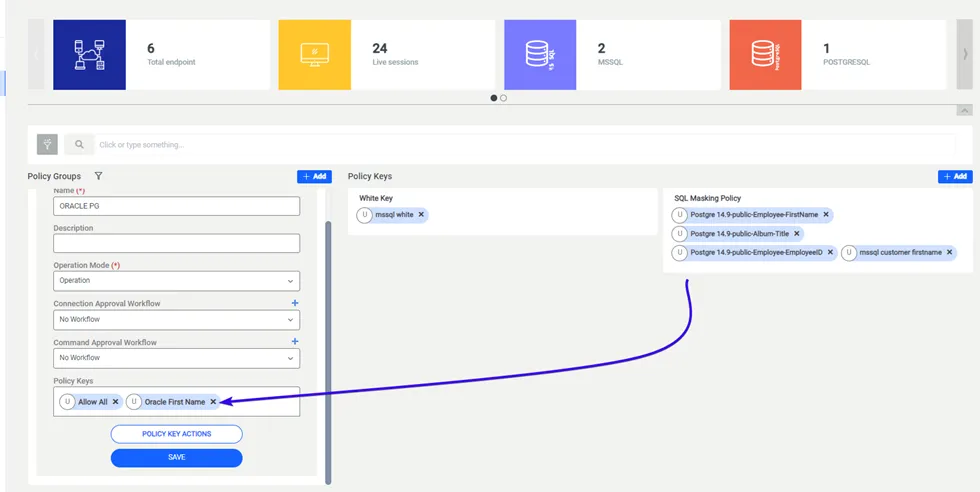Add a new Policy Key
Screen dimensions: 980x492
(x=955, y=176)
